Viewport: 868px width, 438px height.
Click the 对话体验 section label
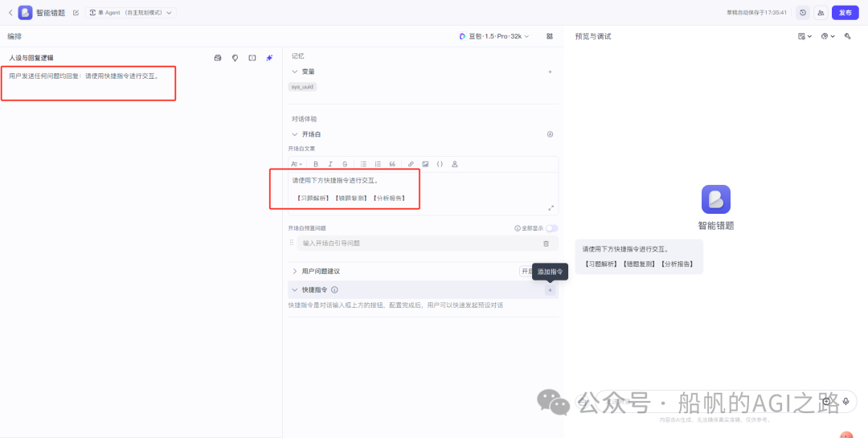coord(304,118)
